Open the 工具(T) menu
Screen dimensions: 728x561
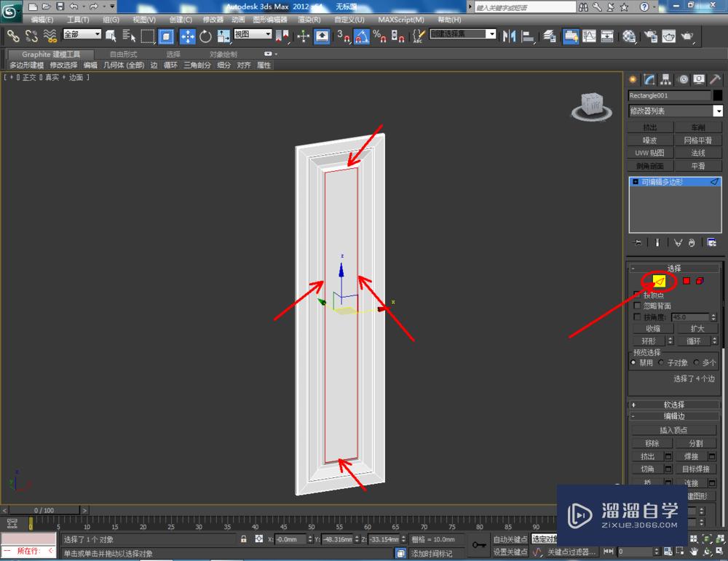coord(78,20)
